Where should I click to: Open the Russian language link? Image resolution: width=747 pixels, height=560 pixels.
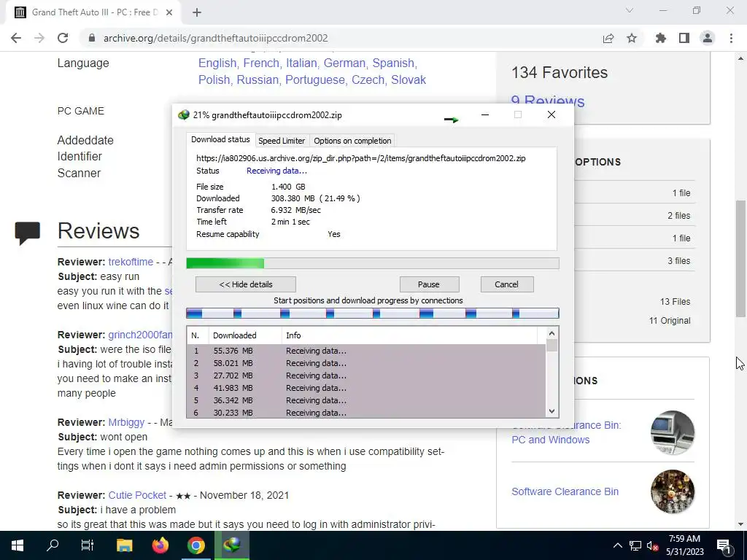258,79
